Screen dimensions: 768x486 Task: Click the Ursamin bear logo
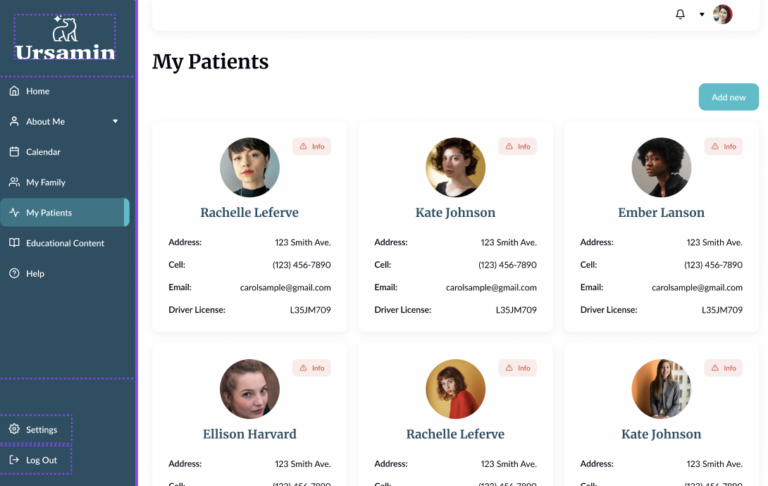click(x=65, y=29)
